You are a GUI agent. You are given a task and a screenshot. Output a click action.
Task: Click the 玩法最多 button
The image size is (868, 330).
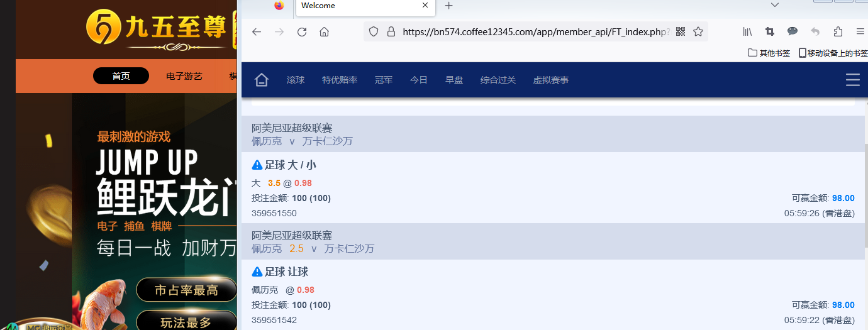pos(186,322)
